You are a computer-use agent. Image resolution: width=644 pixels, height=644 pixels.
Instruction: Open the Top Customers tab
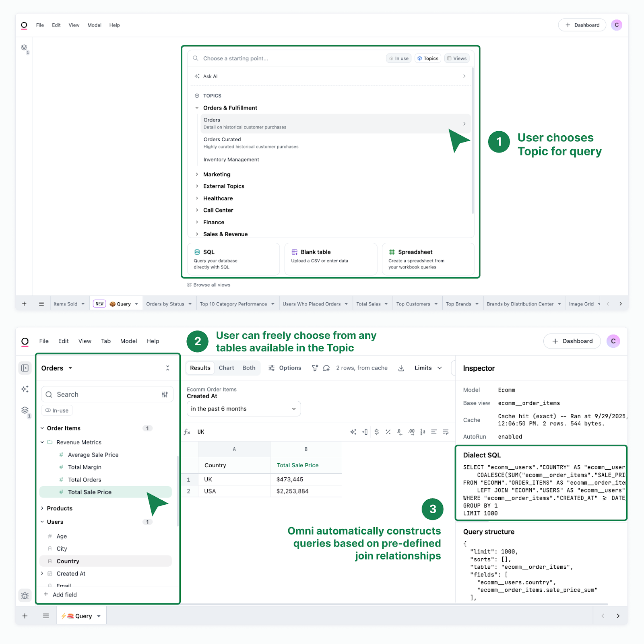(413, 304)
